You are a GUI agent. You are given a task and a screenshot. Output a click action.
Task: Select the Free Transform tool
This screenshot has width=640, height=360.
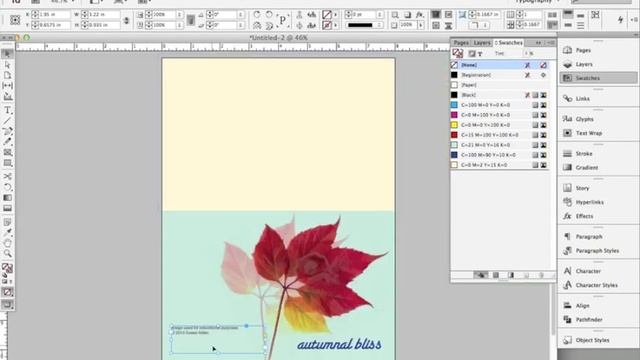pos(7,187)
